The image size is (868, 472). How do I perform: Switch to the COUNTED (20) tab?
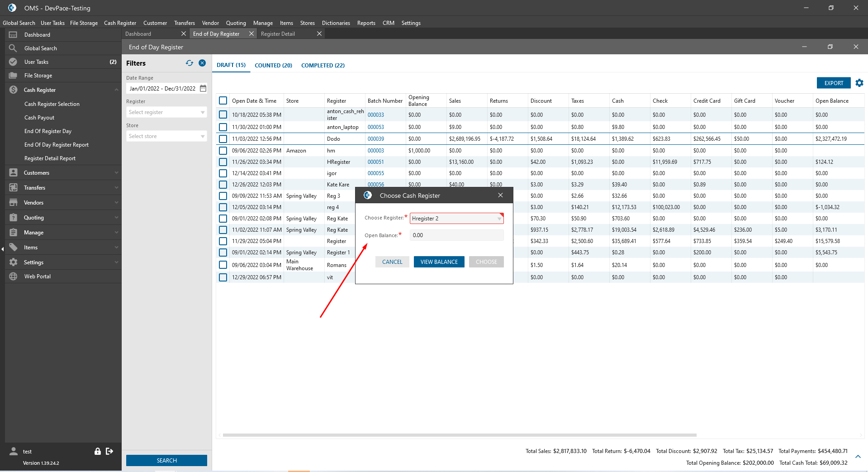[273, 66]
